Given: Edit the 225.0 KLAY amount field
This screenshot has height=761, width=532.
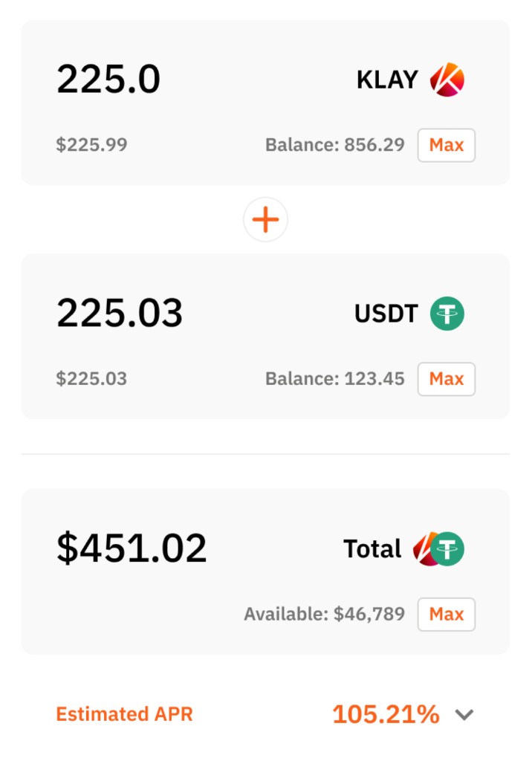Looking at the screenshot, I should [108, 79].
